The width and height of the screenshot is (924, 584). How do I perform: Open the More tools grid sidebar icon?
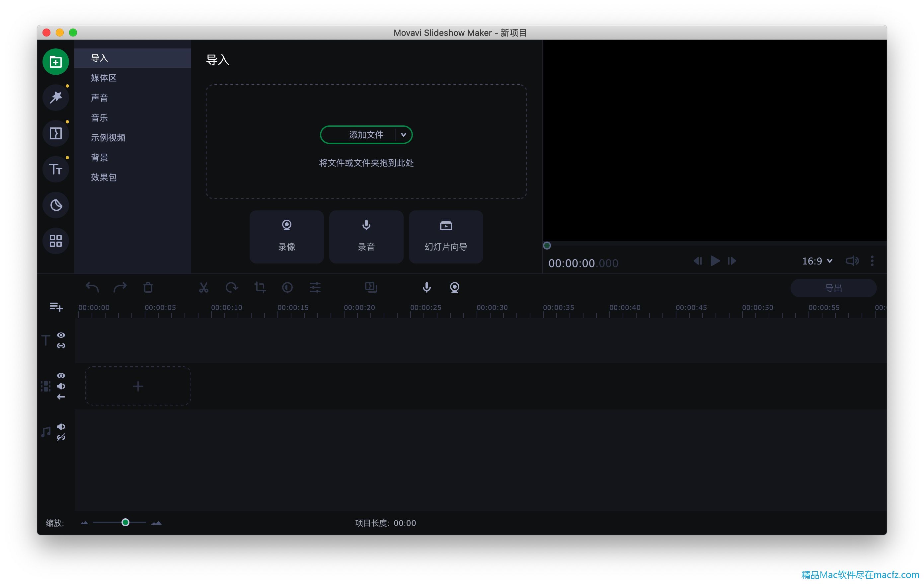(x=56, y=241)
